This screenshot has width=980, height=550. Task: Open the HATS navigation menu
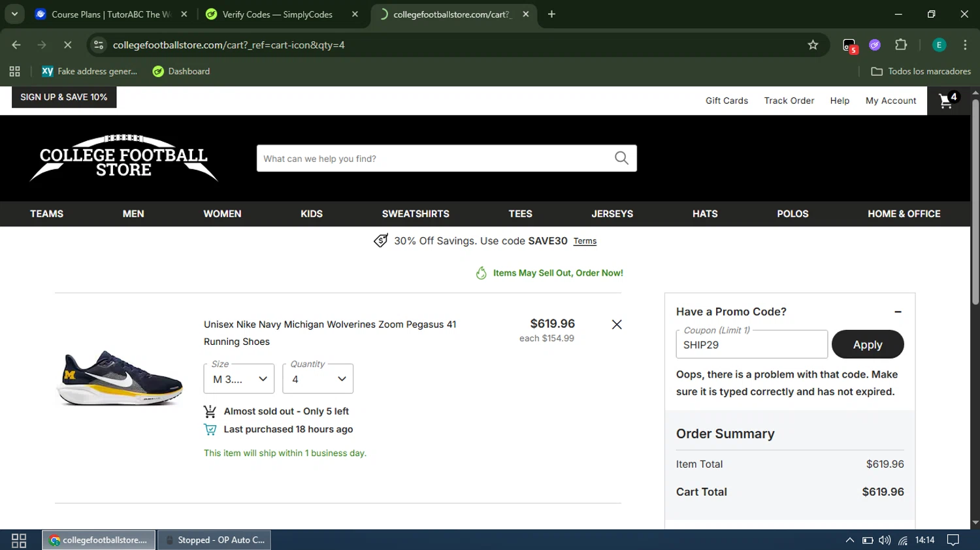coord(705,214)
